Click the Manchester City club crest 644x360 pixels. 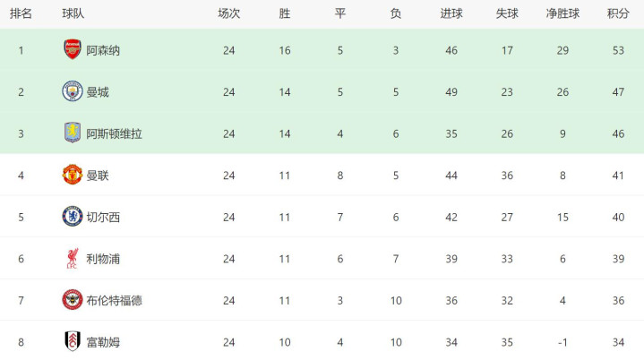click(x=73, y=91)
